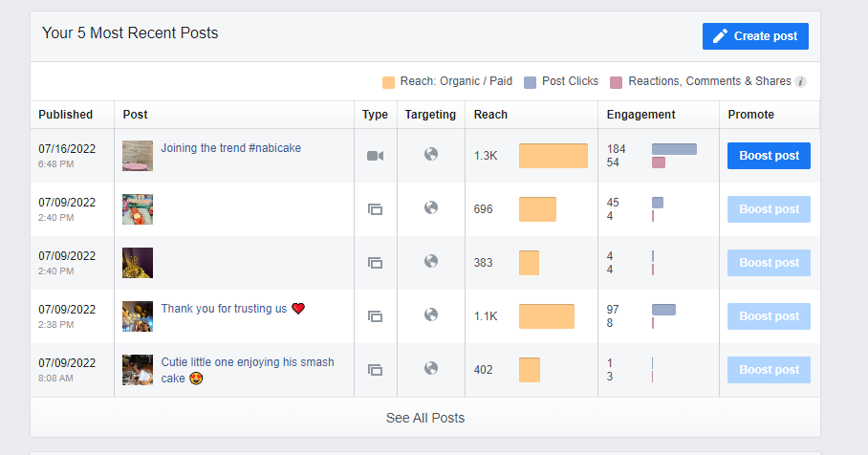Image resolution: width=868 pixels, height=455 pixels.
Task: Click the orange reach bar for the 1.1K post
Action: [547, 316]
